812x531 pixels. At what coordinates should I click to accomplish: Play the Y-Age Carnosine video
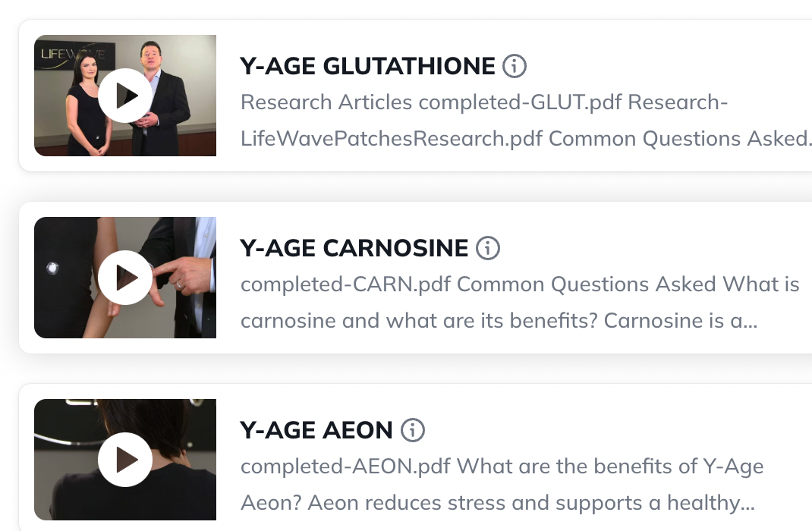(125, 278)
